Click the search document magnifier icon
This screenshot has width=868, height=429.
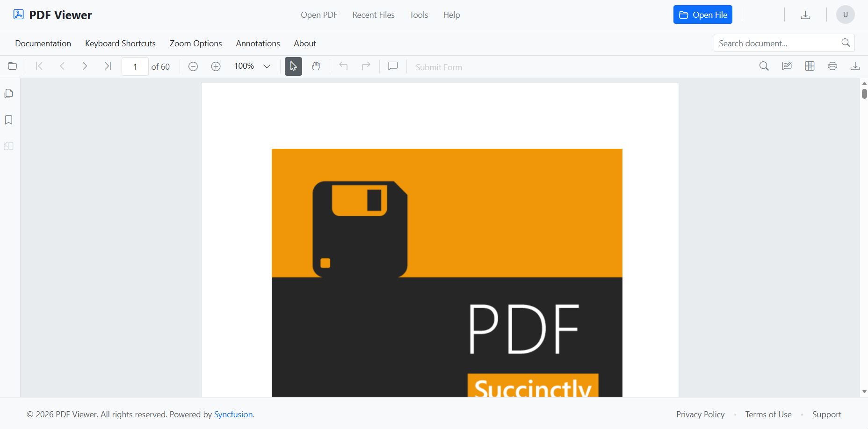(846, 43)
